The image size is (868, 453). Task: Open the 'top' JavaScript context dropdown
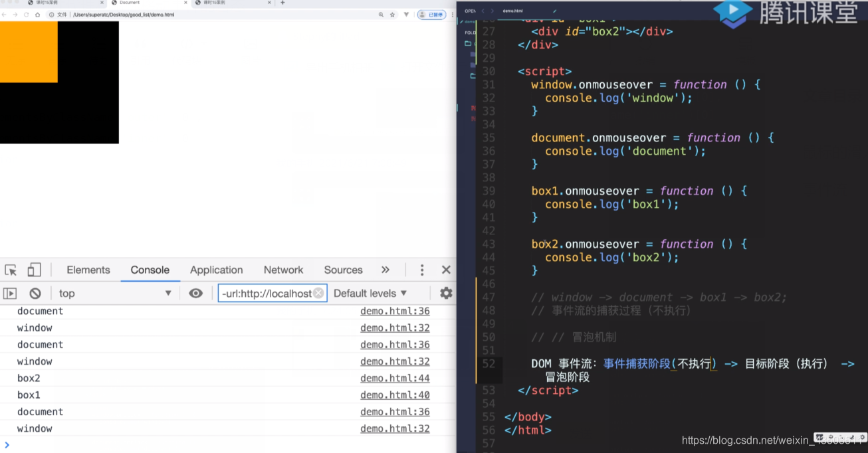(x=115, y=293)
